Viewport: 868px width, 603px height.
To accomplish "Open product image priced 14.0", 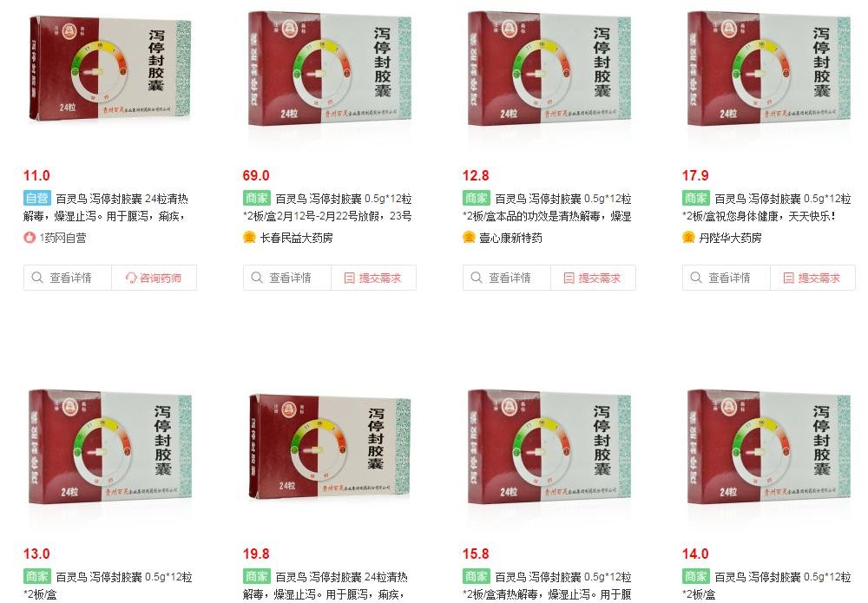I will (769, 447).
